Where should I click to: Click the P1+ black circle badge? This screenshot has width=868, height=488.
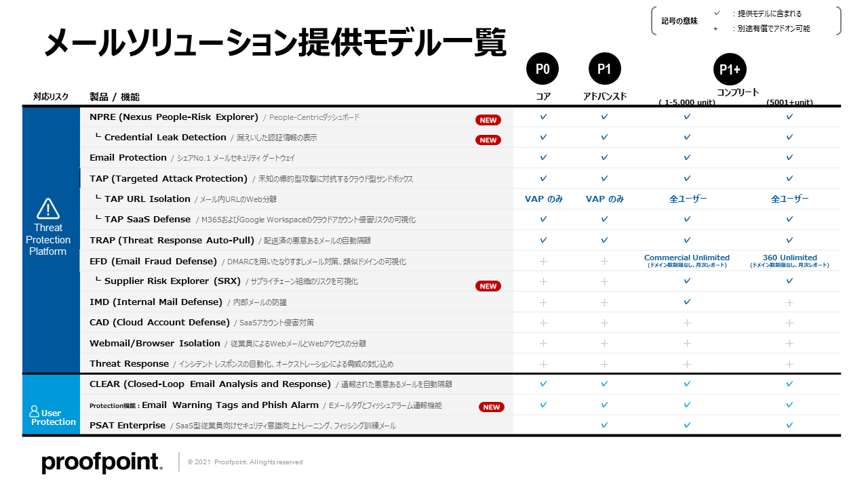[730, 69]
